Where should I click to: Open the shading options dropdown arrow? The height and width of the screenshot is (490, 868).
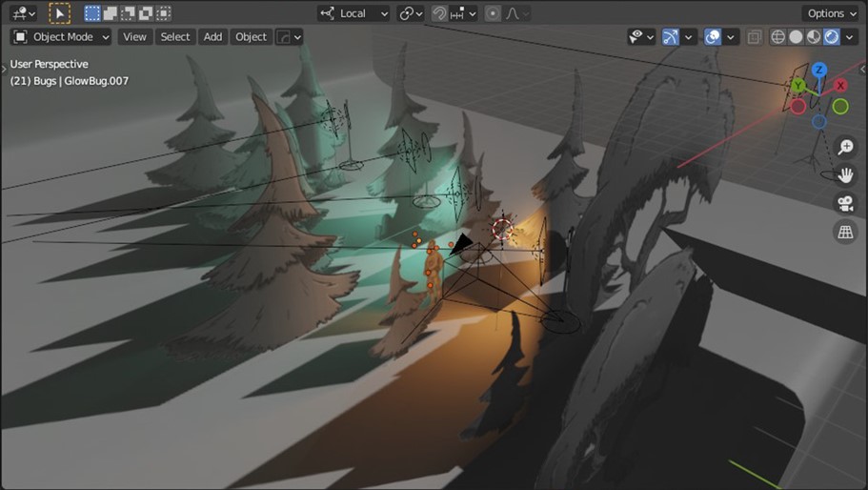[x=849, y=37]
